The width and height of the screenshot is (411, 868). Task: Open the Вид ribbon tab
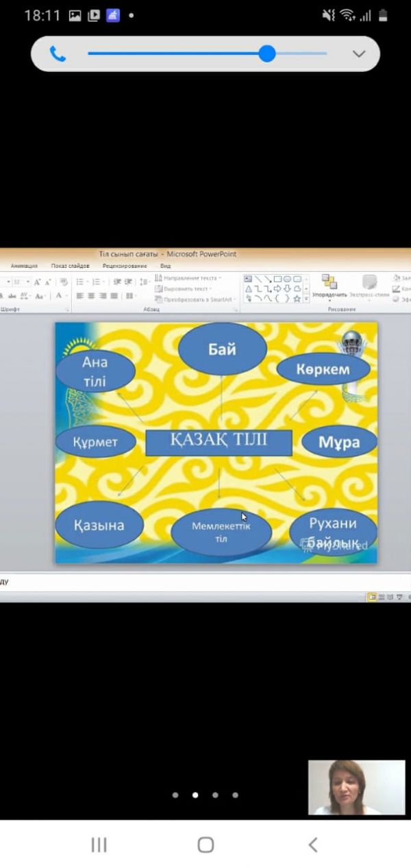click(x=165, y=266)
